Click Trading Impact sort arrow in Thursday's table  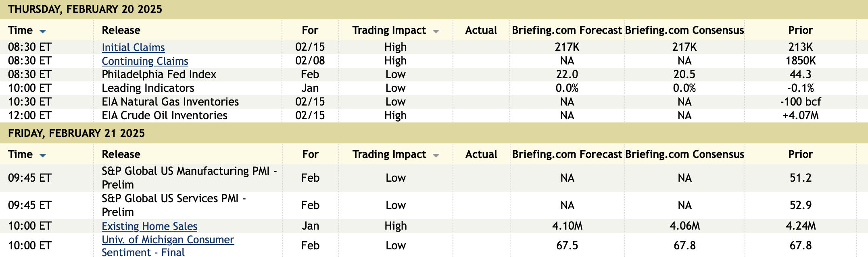tap(436, 31)
